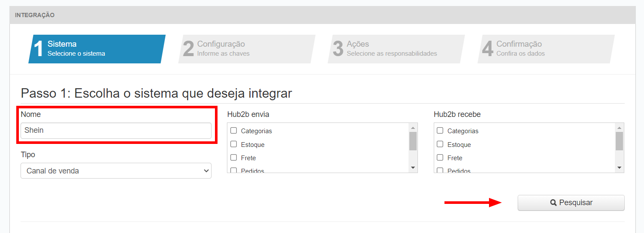Tick Frete under Hub2b recebe

click(440, 158)
